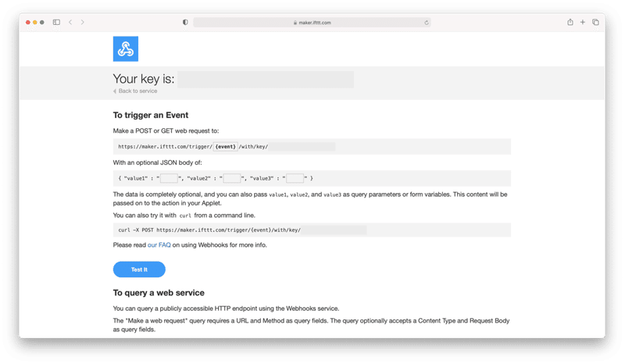Click the value2 input box
This screenshot has height=364, width=625.
coord(232,178)
